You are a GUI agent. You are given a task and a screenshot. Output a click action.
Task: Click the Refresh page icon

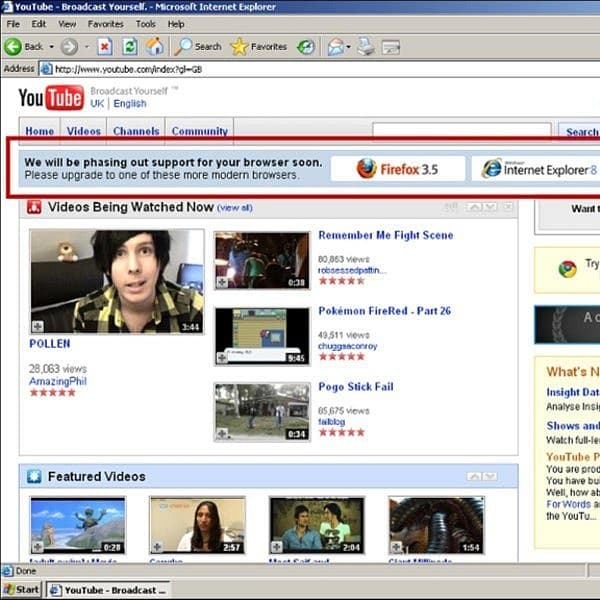coord(130,46)
